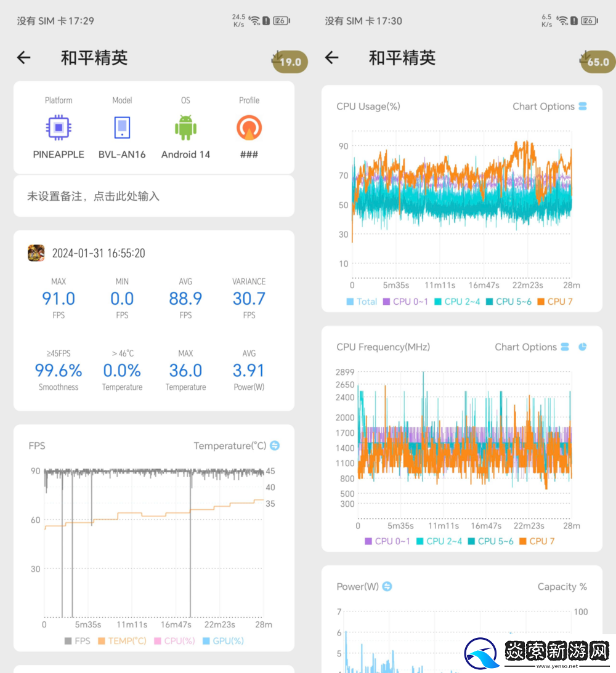Screen dimensions: 616x673
Task: Tap the 未设置备注 note input field
Action: point(154,196)
